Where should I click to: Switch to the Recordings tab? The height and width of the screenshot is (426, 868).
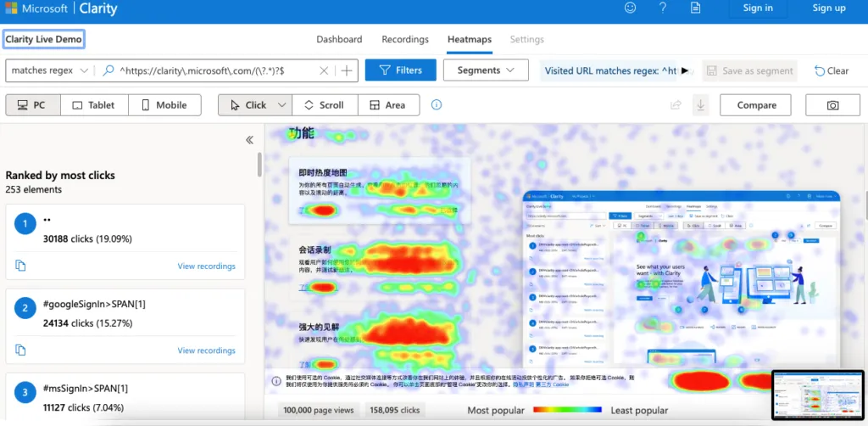(405, 39)
